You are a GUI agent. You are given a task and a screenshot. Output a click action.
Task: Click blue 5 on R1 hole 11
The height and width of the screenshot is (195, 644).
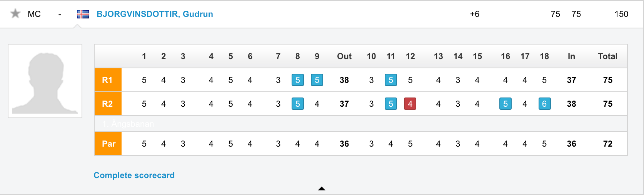point(391,80)
